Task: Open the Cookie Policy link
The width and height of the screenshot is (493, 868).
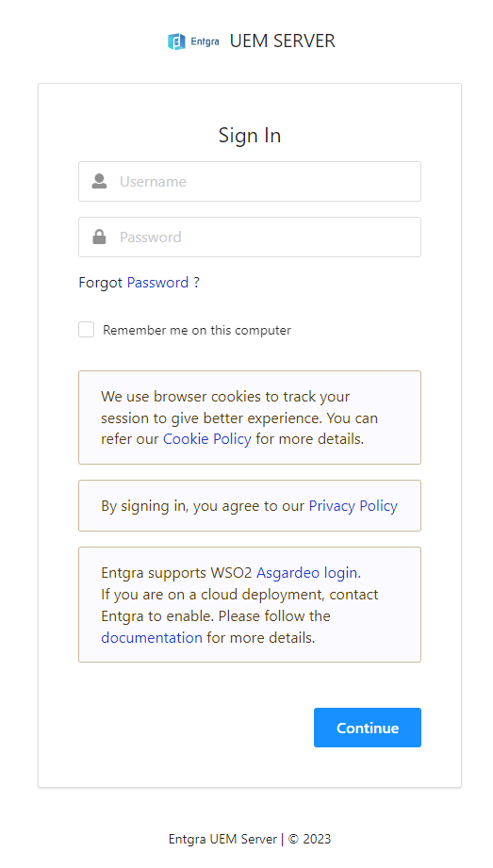Action: coord(207,439)
